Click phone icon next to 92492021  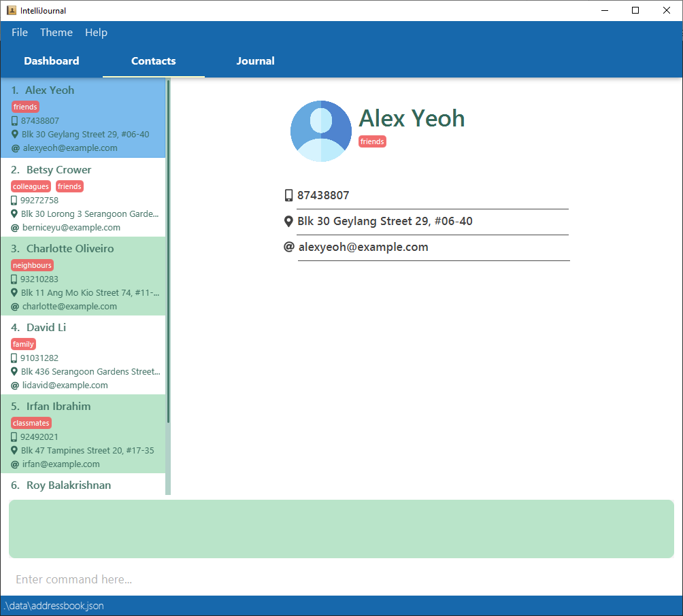click(14, 437)
